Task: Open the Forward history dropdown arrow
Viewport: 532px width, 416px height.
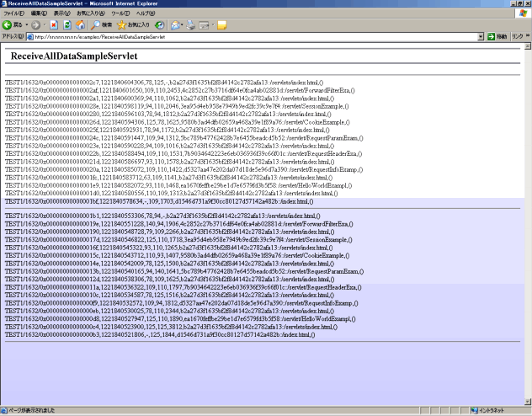Action: [x=44, y=24]
